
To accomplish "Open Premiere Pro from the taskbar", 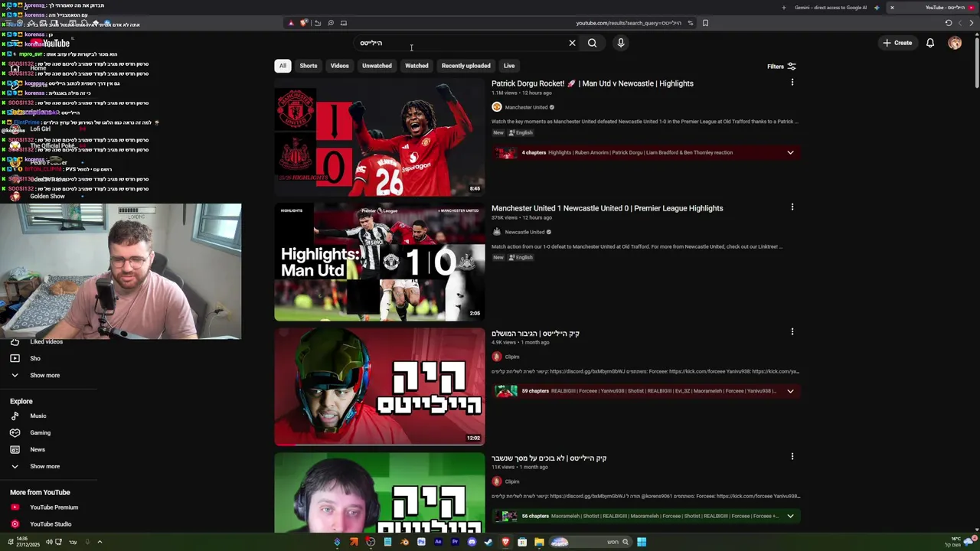I will pos(455,543).
